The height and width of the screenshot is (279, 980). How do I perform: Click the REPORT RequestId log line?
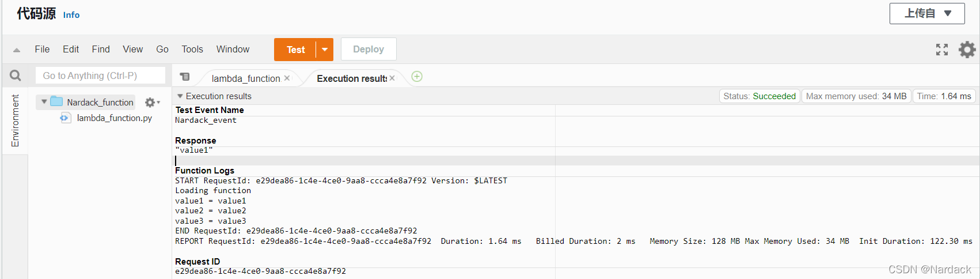click(x=573, y=242)
